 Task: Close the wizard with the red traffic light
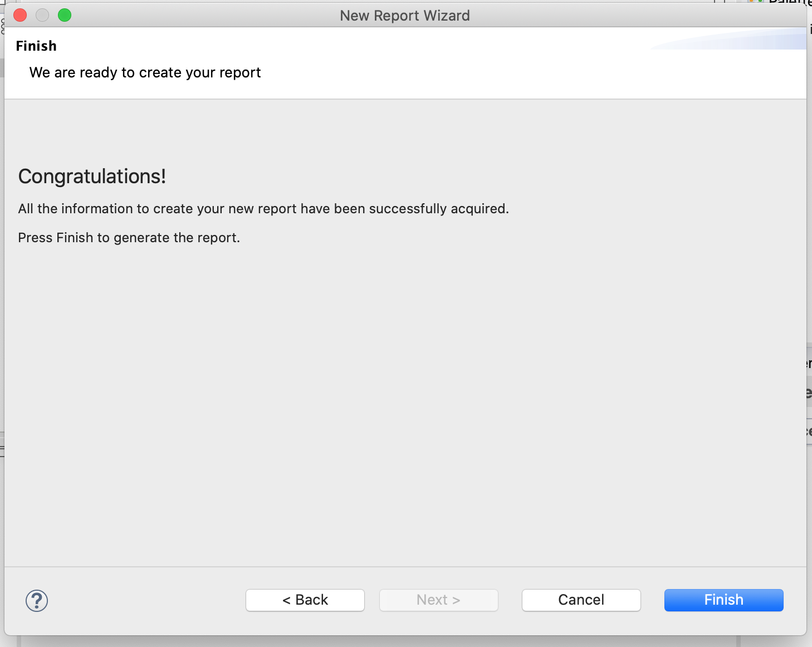click(x=19, y=15)
